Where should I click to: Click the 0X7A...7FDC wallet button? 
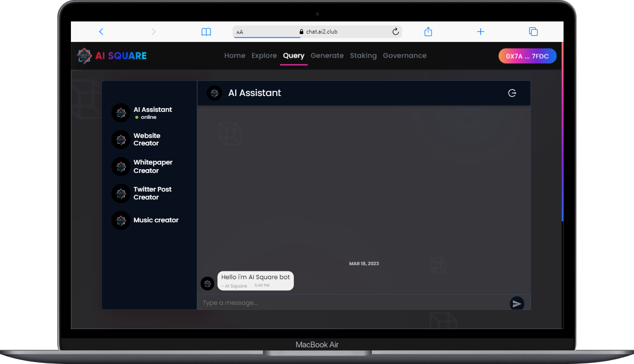pos(527,56)
